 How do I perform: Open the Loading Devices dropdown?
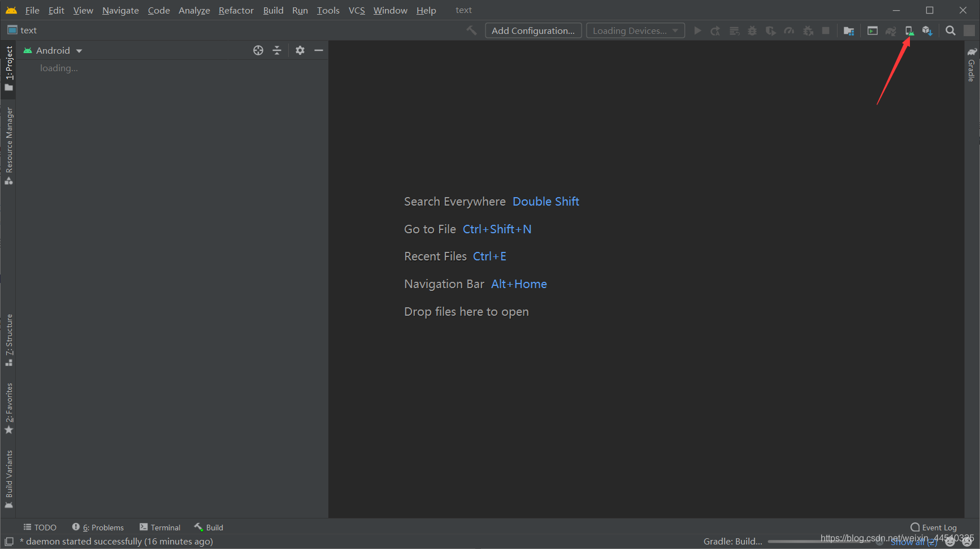point(635,30)
